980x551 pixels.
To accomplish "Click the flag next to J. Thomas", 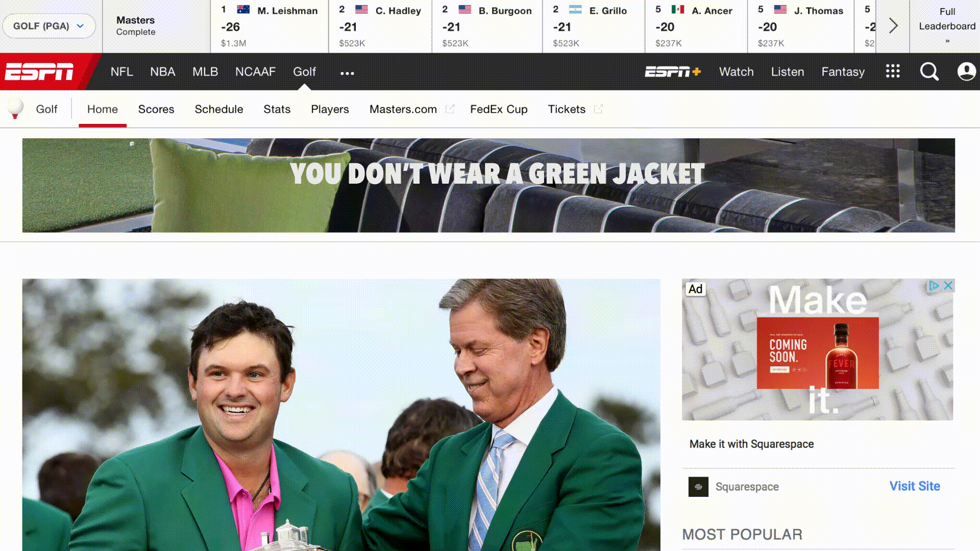I will pyautogui.click(x=780, y=10).
